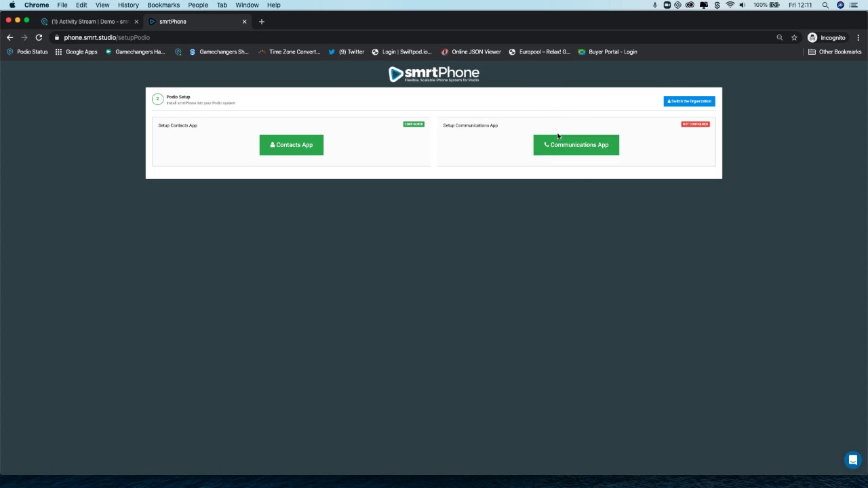Image resolution: width=868 pixels, height=488 pixels.
Task: Click the display mirroring menu bar icon
Action: (x=704, y=5)
